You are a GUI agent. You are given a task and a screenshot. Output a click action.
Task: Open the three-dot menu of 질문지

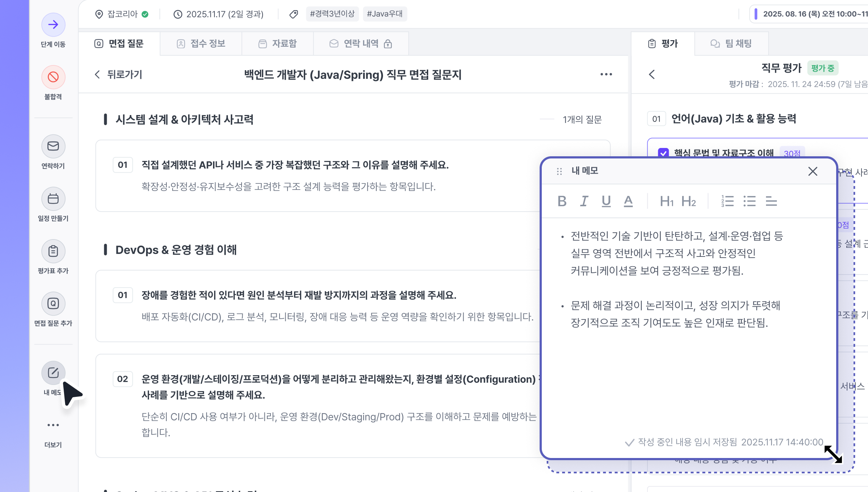click(606, 75)
